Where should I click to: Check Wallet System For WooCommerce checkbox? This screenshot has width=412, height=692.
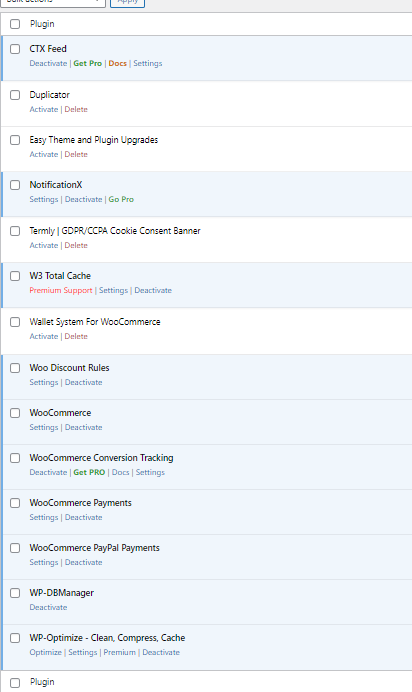coord(15,321)
